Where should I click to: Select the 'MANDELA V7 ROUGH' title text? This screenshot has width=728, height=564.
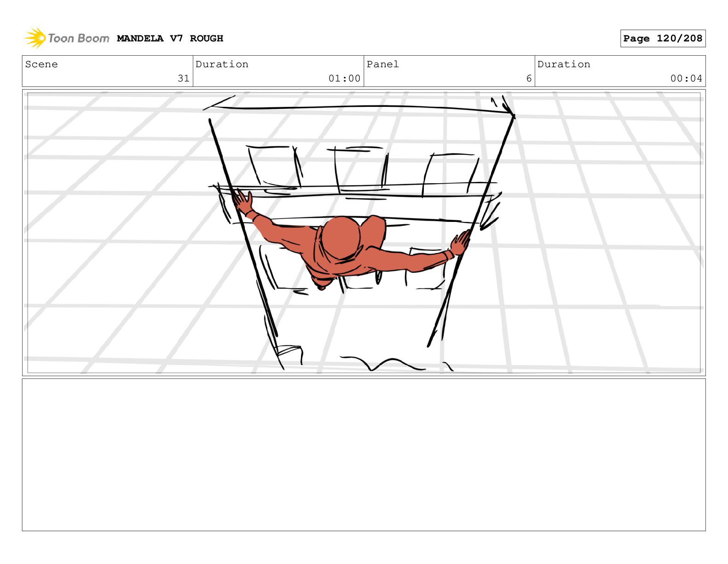click(x=170, y=39)
